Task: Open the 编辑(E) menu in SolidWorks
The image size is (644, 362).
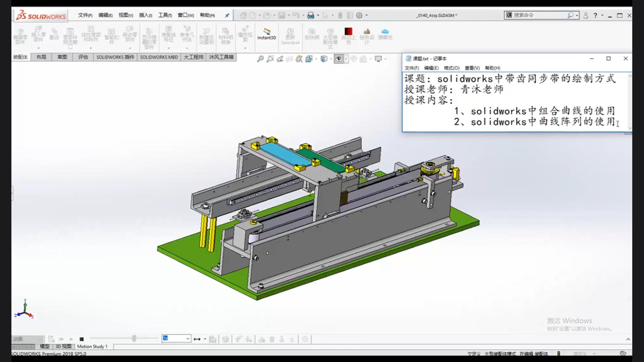Action: click(x=105, y=15)
